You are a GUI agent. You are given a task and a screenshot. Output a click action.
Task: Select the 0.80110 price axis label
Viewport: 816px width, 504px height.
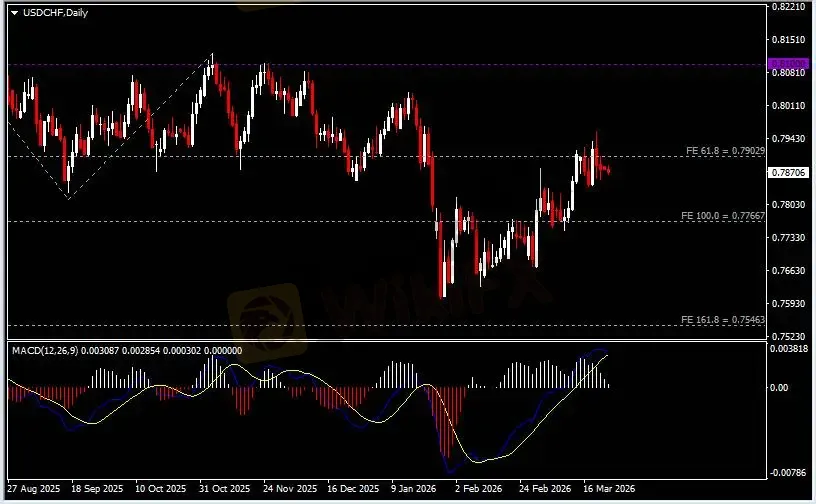787,106
